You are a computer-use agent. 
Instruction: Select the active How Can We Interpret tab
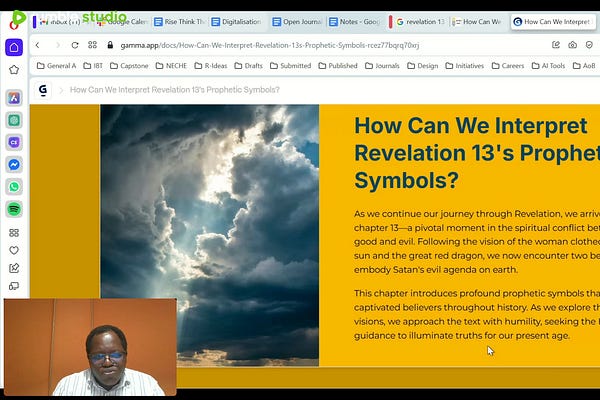click(x=553, y=22)
